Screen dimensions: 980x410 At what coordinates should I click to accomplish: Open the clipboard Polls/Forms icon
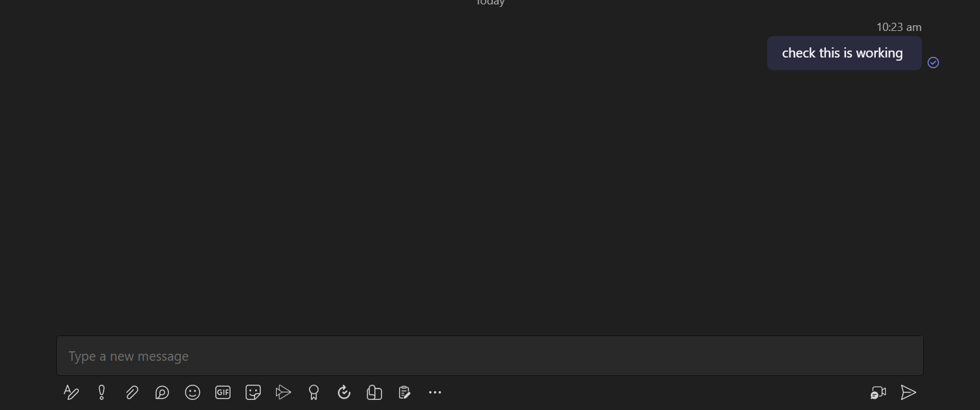pyautogui.click(x=405, y=392)
